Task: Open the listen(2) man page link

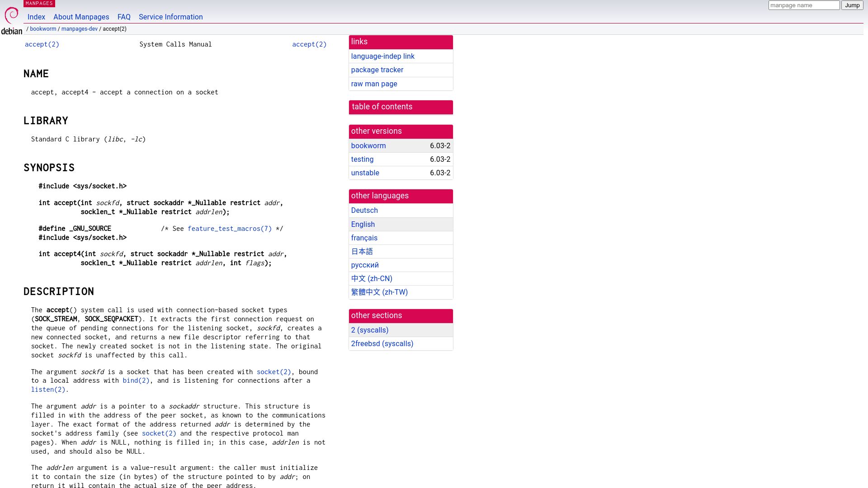Action: [x=48, y=389]
